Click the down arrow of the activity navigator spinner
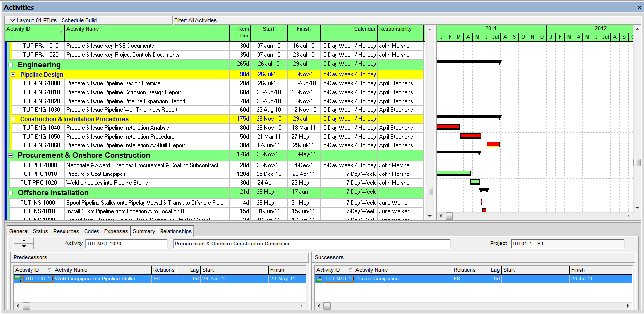 23,245
